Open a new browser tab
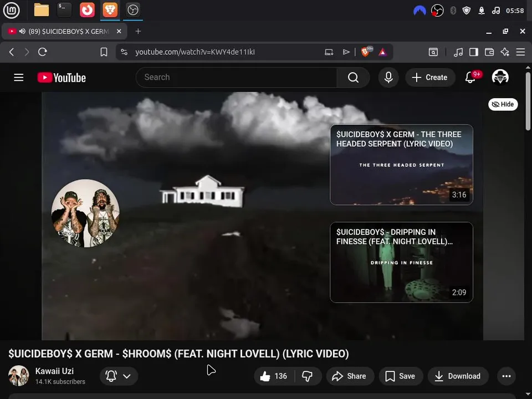The width and height of the screenshot is (532, 399). point(138,31)
